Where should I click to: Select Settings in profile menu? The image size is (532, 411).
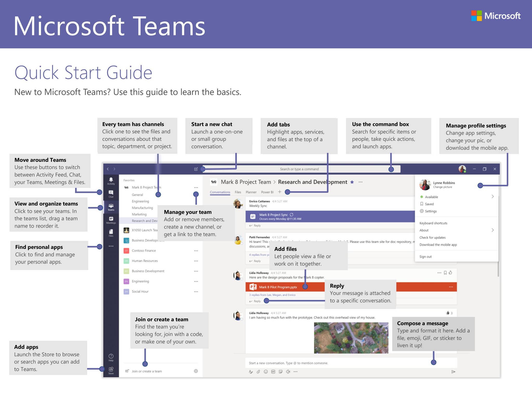tap(431, 211)
